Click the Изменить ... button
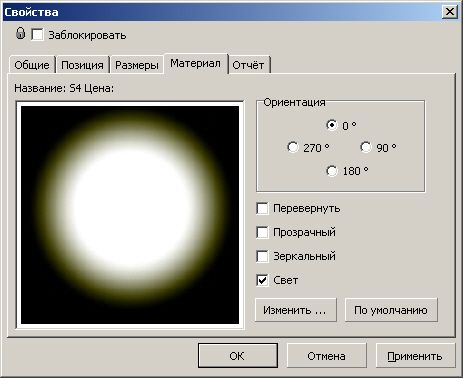This screenshot has width=463, height=378. (296, 310)
